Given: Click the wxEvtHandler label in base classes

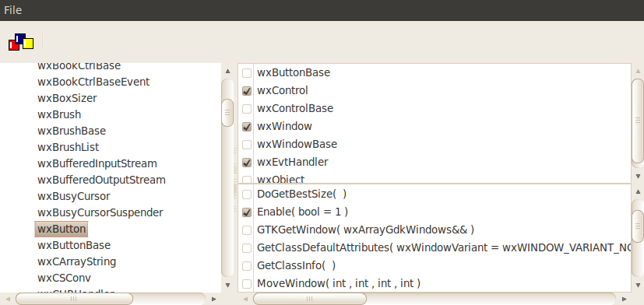Looking at the screenshot, I should tap(293, 162).
